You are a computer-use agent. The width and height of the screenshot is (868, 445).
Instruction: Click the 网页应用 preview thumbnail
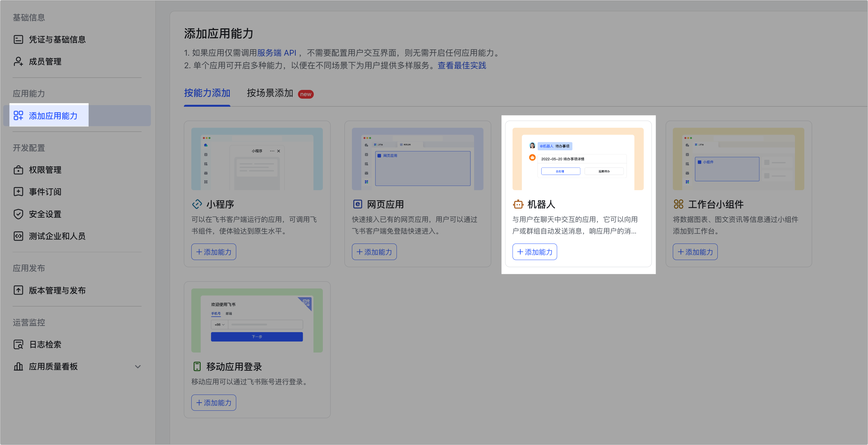tap(417, 159)
